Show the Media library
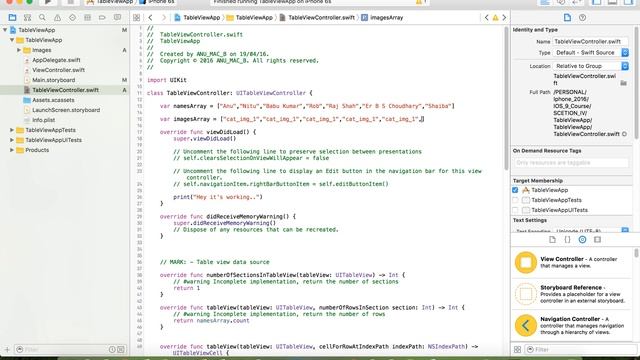The height and width of the screenshot is (360, 640). [598, 240]
